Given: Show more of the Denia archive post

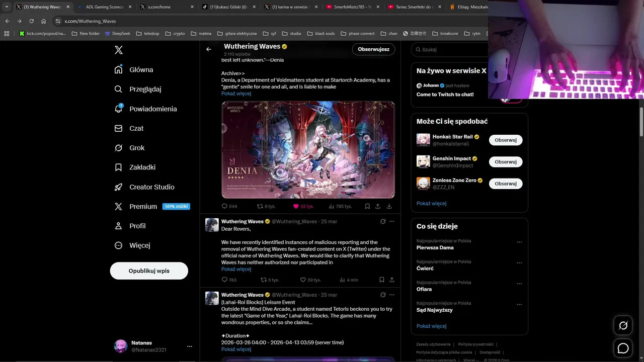Looking at the screenshot, I should (236, 94).
